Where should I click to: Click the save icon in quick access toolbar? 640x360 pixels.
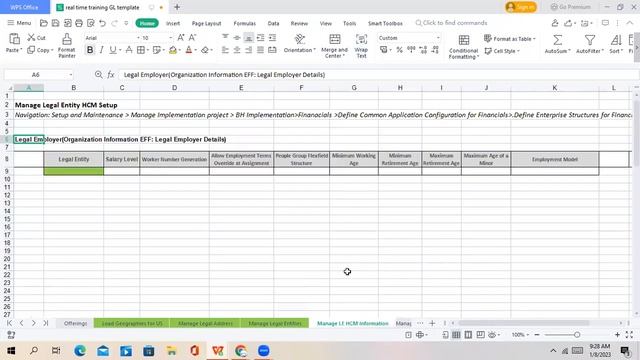tap(56, 23)
